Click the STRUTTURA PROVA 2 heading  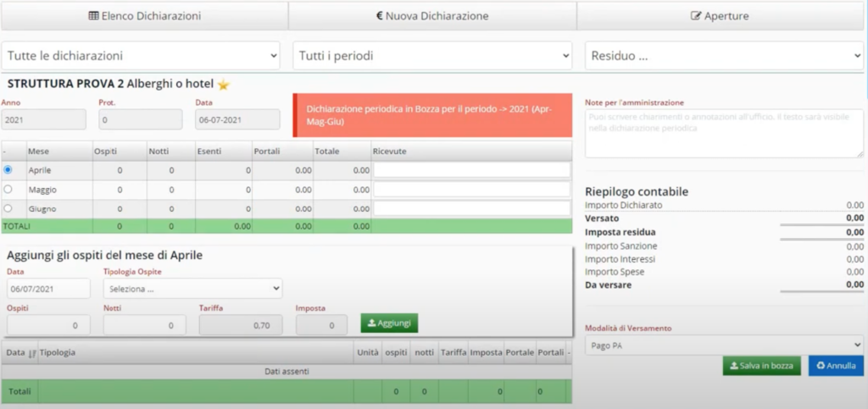pyautogui.click(x=65, y=85)
